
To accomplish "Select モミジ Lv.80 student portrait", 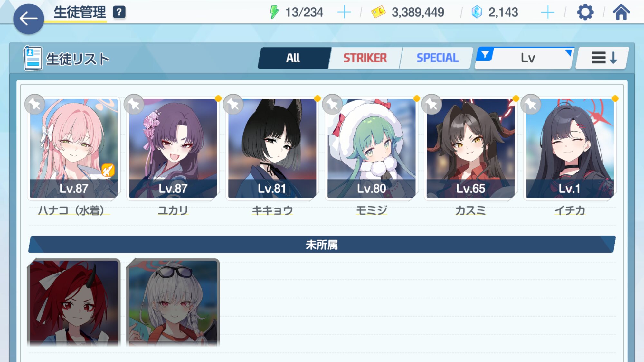I will pyautogui.click(x=371, y=148).
